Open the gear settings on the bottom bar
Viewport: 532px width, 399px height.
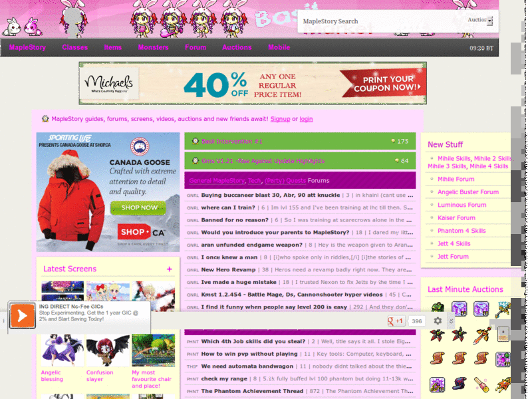click(x=438, y=321)
